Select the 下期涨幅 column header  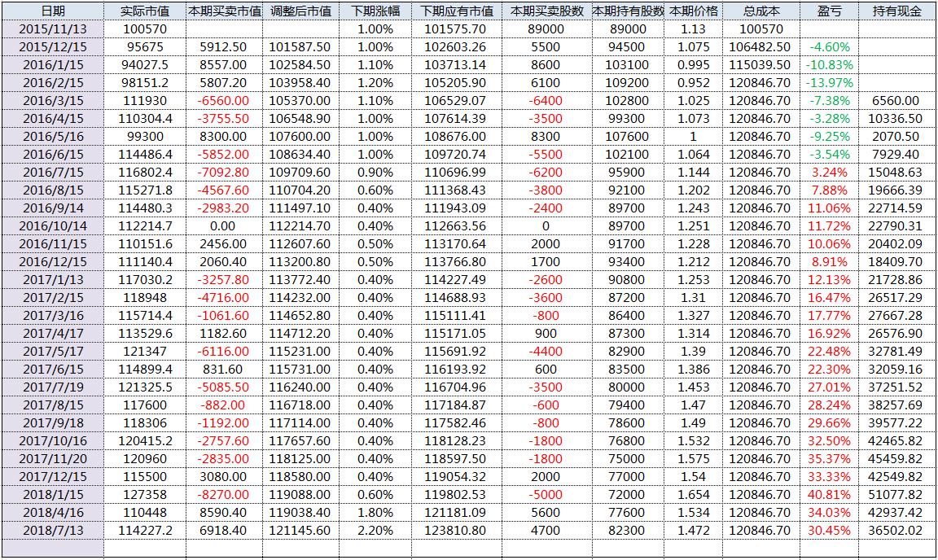(x=375, y=11)
